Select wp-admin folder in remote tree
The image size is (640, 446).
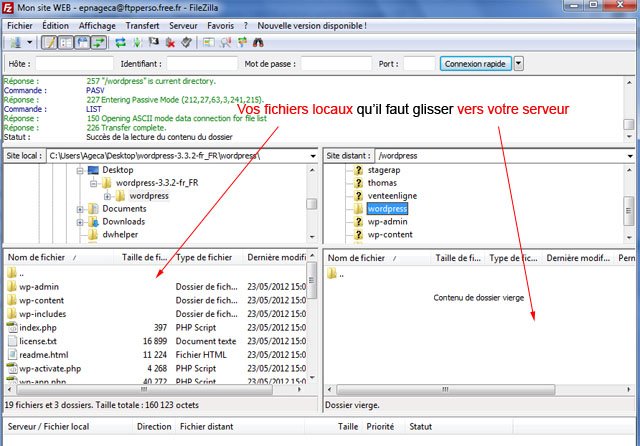[387, 222]
